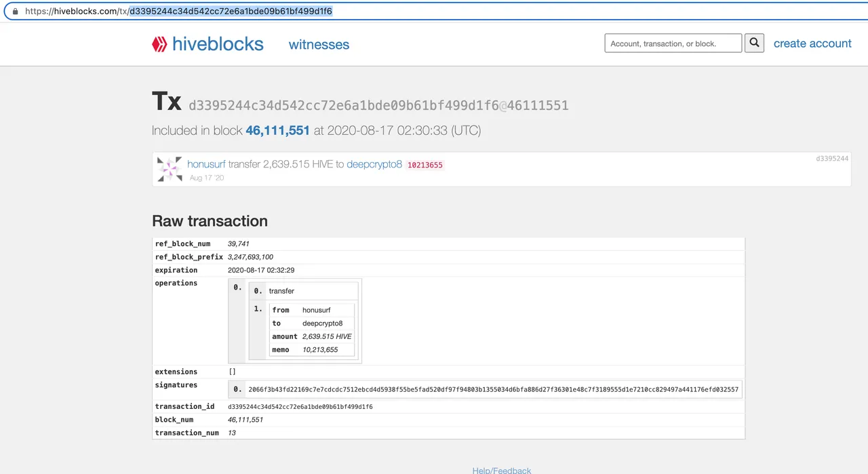Click the operations row label
The width and height of the screenshot is (868, 474).
(176, 283)
